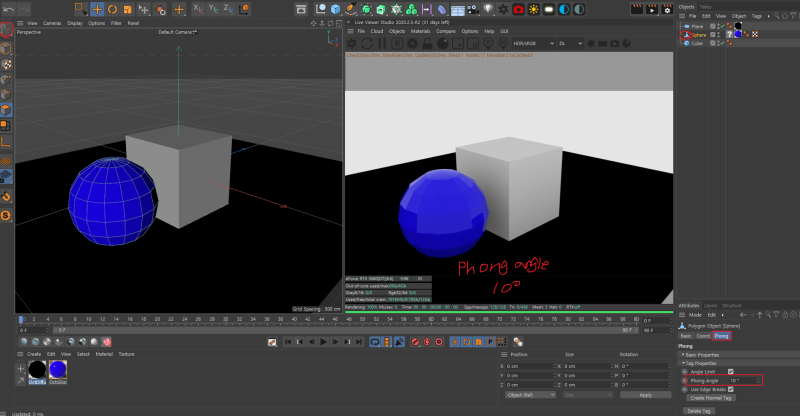800x416 pixels.
Task: Toggle the Use Edge Breaks checkbox
Action: (731, 389)
